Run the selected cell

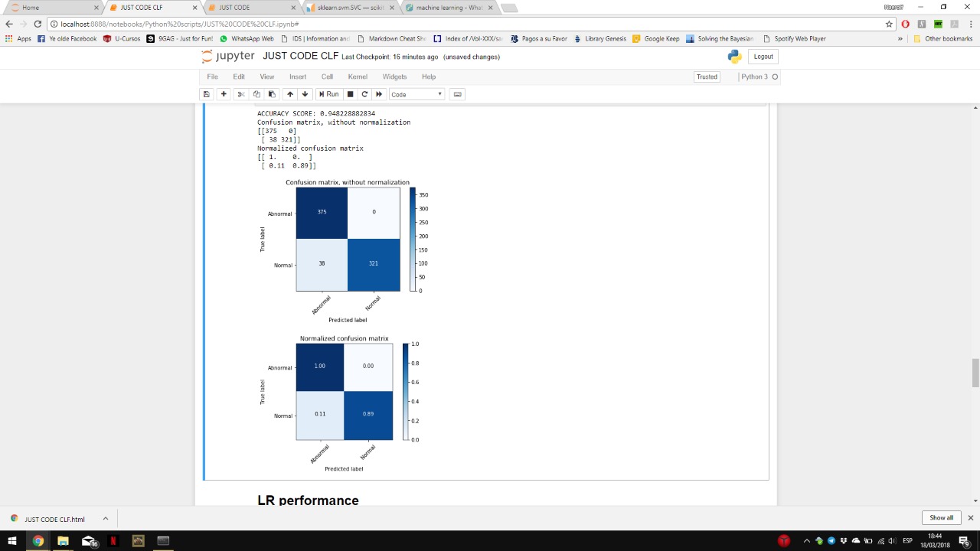(x=328, y=94)
